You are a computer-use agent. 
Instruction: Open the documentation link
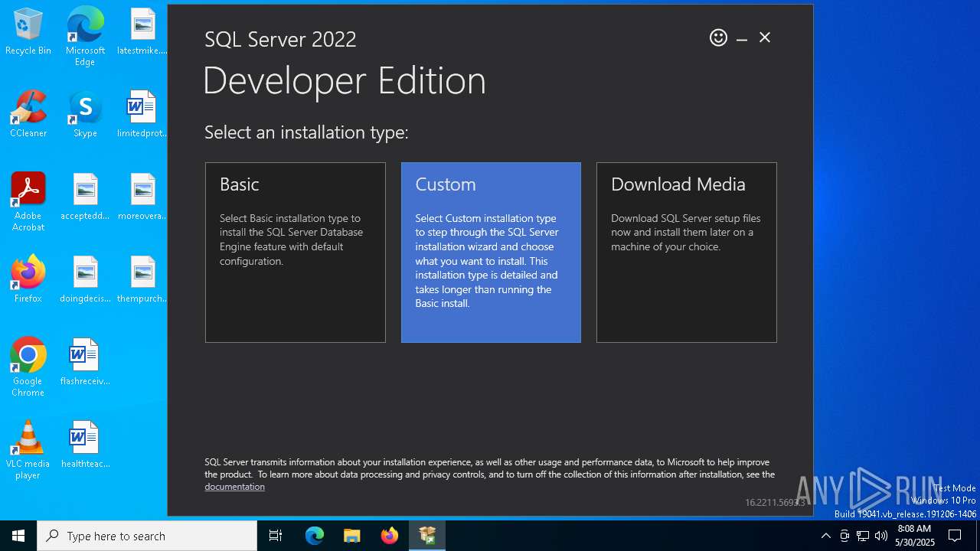tap(234, 487)
